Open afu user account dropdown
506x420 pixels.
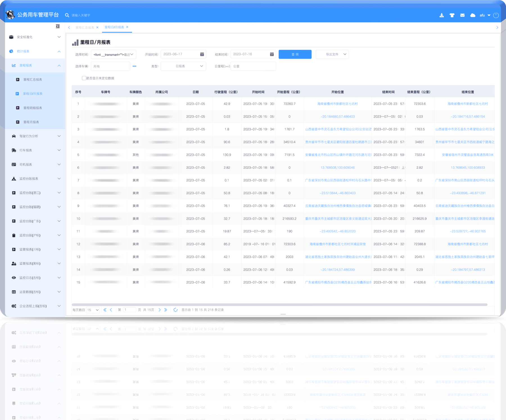(x=485, y=15)
